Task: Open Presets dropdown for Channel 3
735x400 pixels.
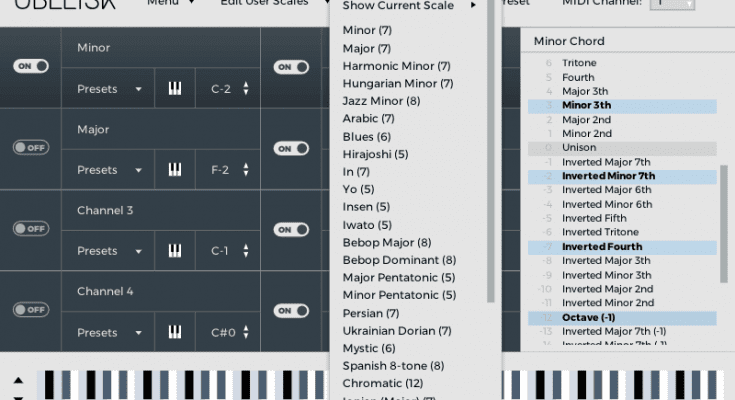Action: [x=110, y=251]
